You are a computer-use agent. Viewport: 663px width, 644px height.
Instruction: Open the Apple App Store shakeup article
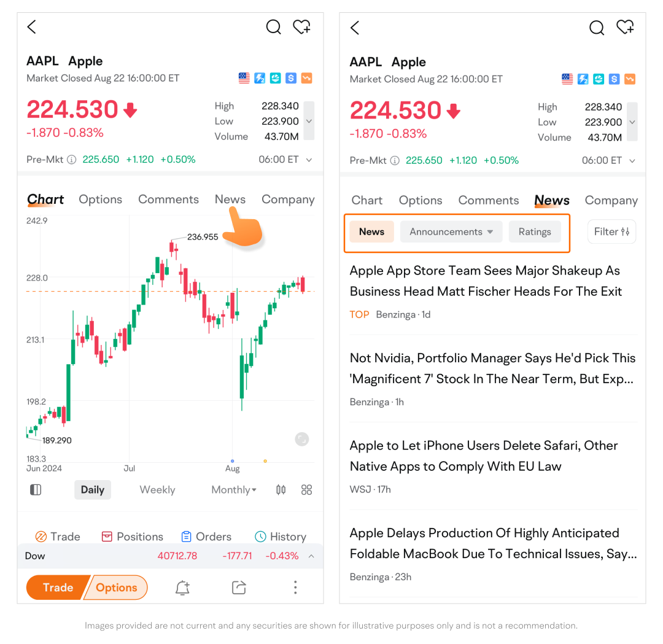coord(486,281)
